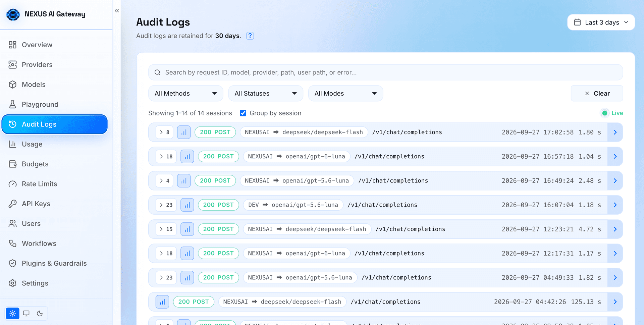Focus the audit log search field
This screenshot has height=325, width=644.
point(386,72)
